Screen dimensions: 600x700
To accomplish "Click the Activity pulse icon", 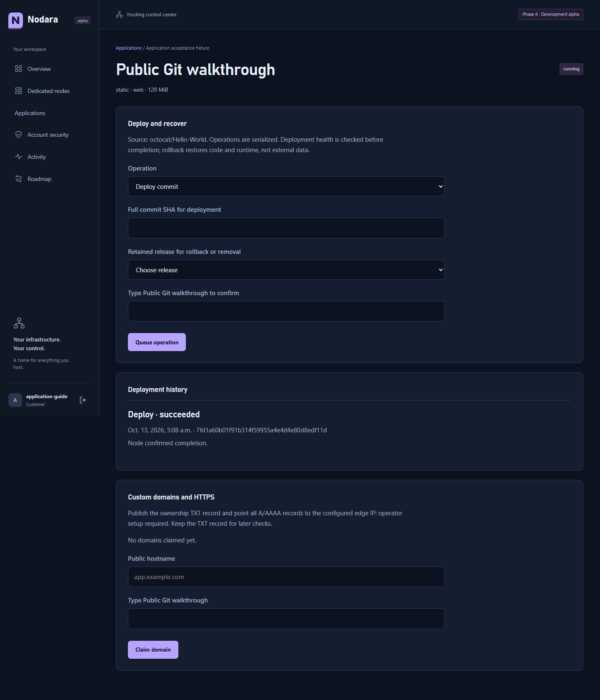I will pyautogui.click(x=18, y=157).
